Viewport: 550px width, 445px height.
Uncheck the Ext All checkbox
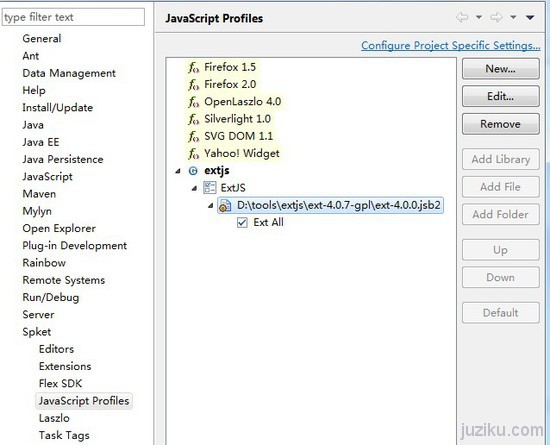tap(242, 223)
